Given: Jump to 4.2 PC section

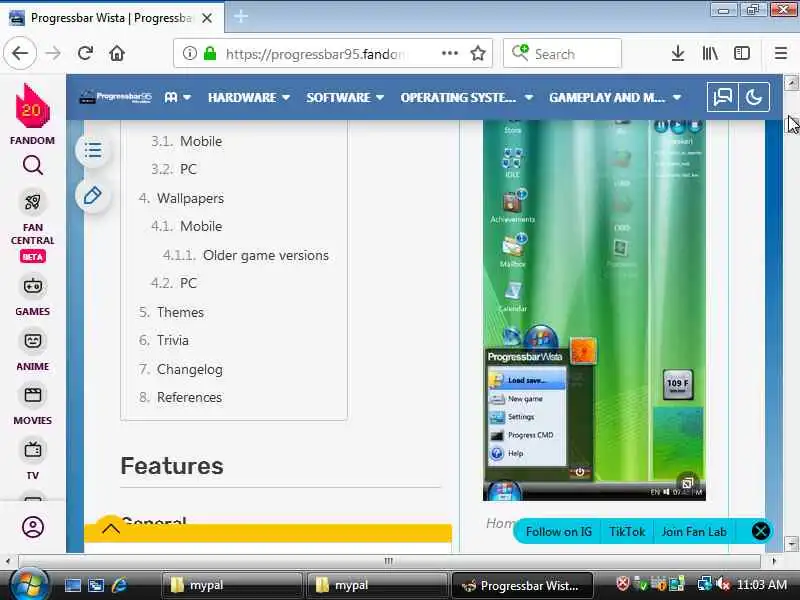Looking at the screenshot, I should click(x=173, y=283).
